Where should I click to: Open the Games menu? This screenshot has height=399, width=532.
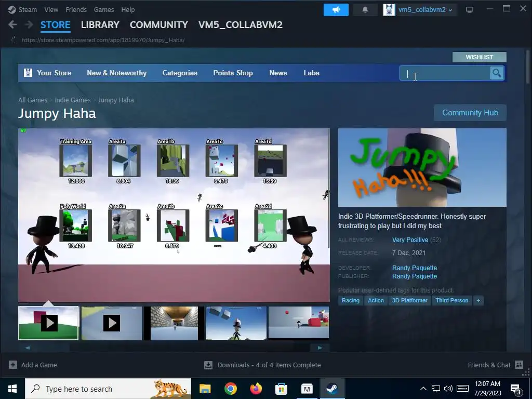tap(104, 9)
